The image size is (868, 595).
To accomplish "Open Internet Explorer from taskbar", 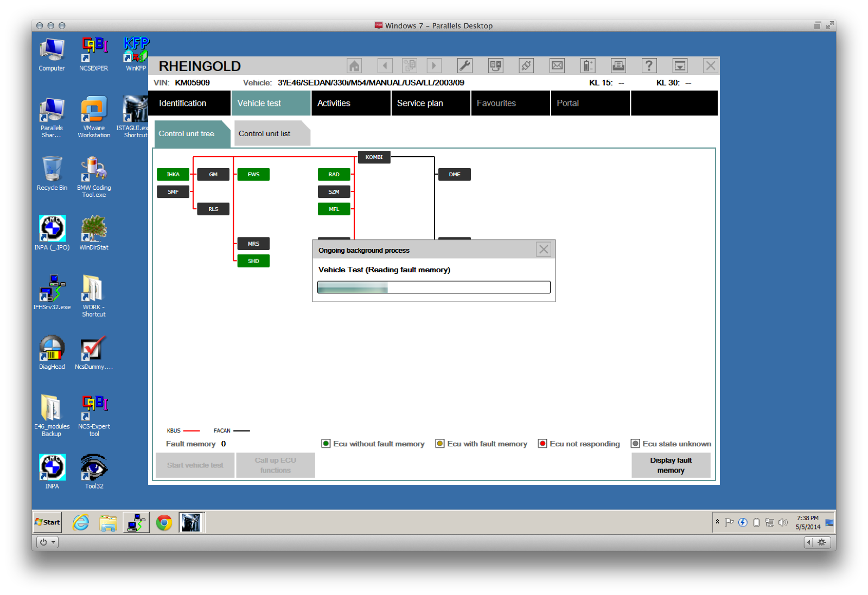I will coord(81,522).
